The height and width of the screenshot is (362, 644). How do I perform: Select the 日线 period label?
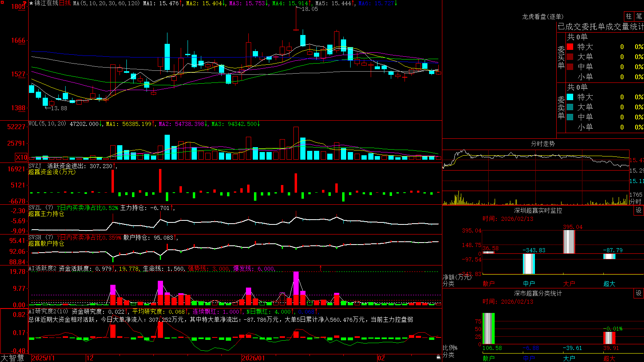(x=65, y=3)
